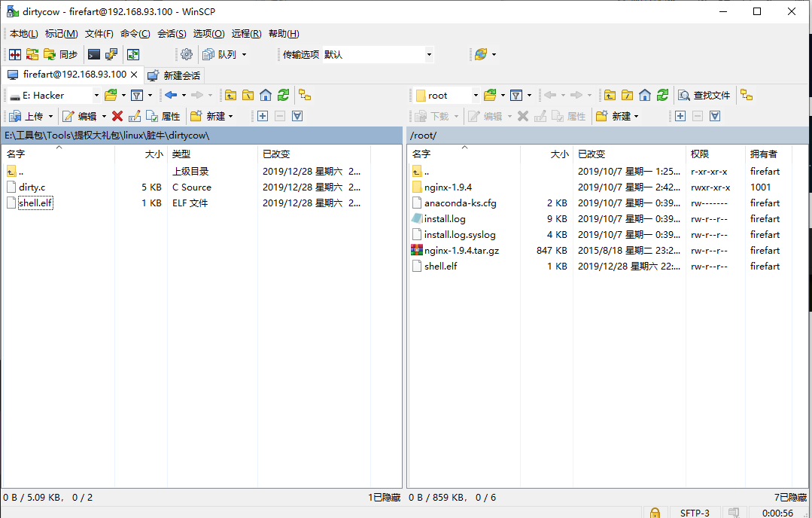Go to remote home directory icon
This screenshot has height=518, width=812.
[645, 96]
